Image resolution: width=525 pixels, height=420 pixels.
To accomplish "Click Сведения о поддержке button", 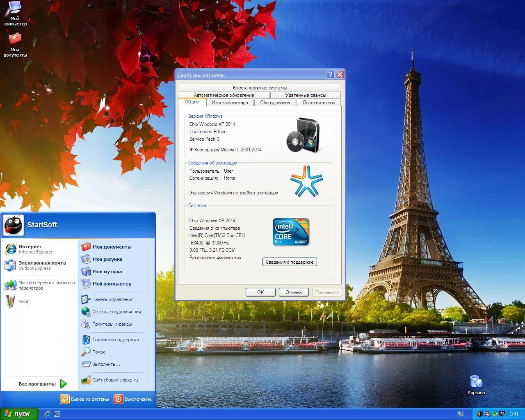I will [290, 262].
